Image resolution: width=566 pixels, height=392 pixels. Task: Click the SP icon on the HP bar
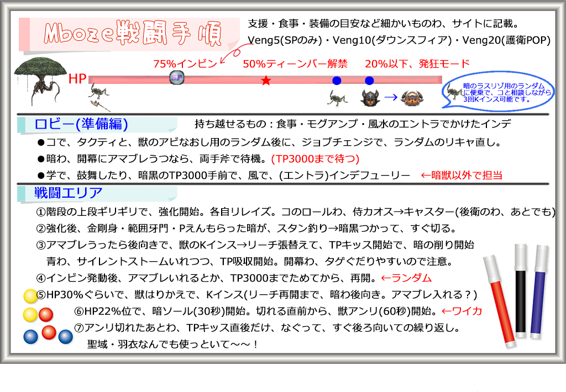[x=176, y=78]
